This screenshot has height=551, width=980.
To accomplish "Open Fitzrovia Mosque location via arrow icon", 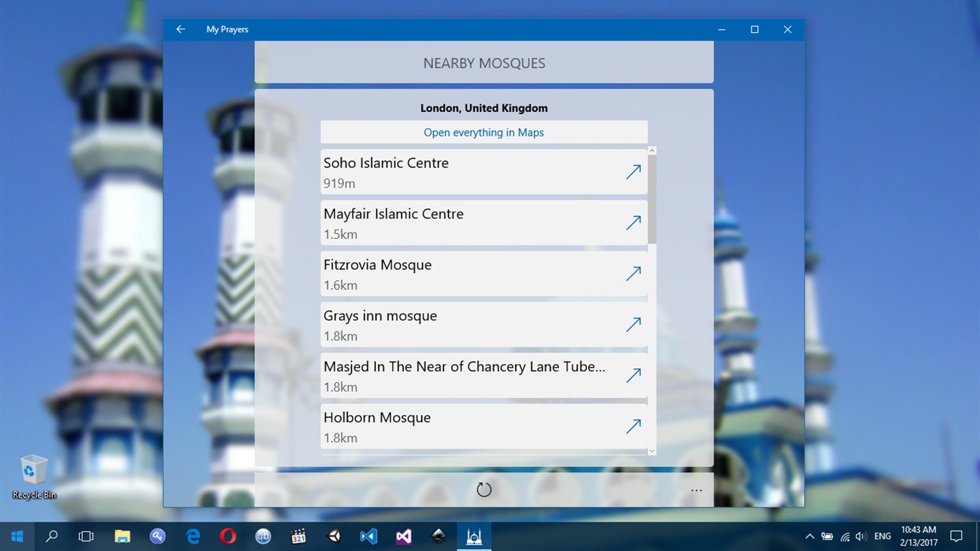I will coord(633,273).
